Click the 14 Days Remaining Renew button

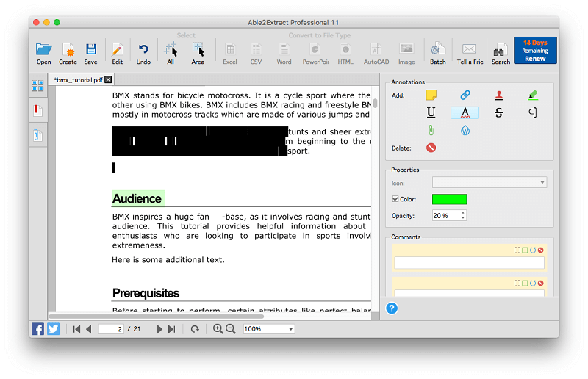coord(535,50)
